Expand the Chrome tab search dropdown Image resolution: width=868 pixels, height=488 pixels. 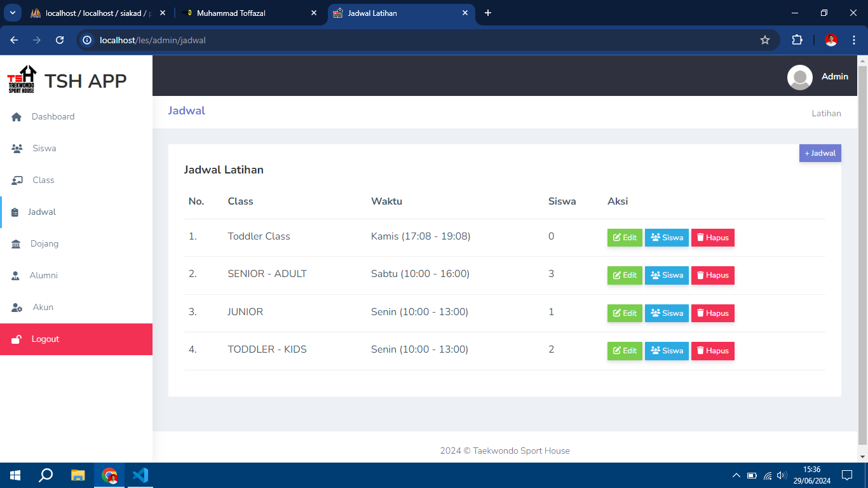[12, 13]
